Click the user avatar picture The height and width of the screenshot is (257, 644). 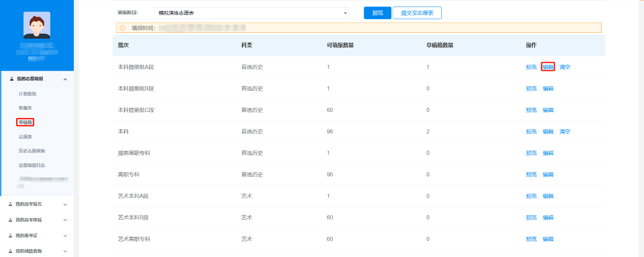(37, 25)
